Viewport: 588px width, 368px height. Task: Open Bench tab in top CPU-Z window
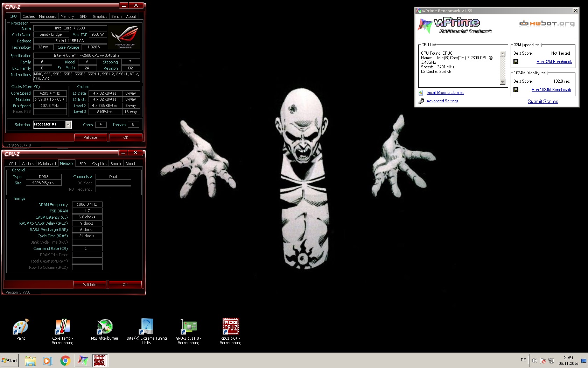(x=117, y=16)
